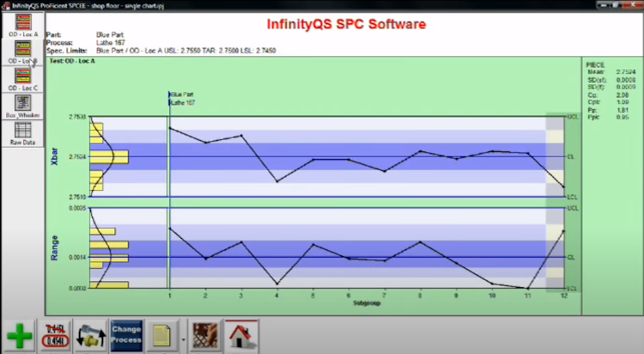Click the InfinityQS SPC Software title

click(346, 24)
